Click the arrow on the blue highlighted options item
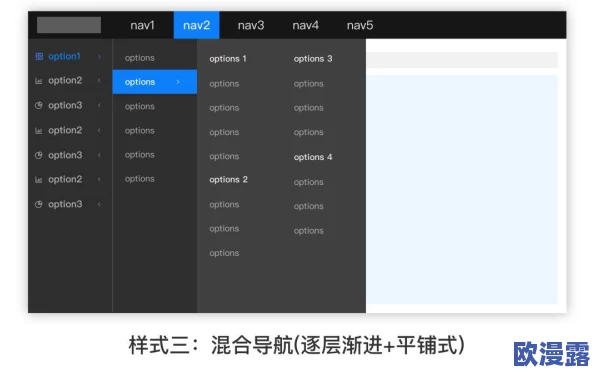 [178, 81]
